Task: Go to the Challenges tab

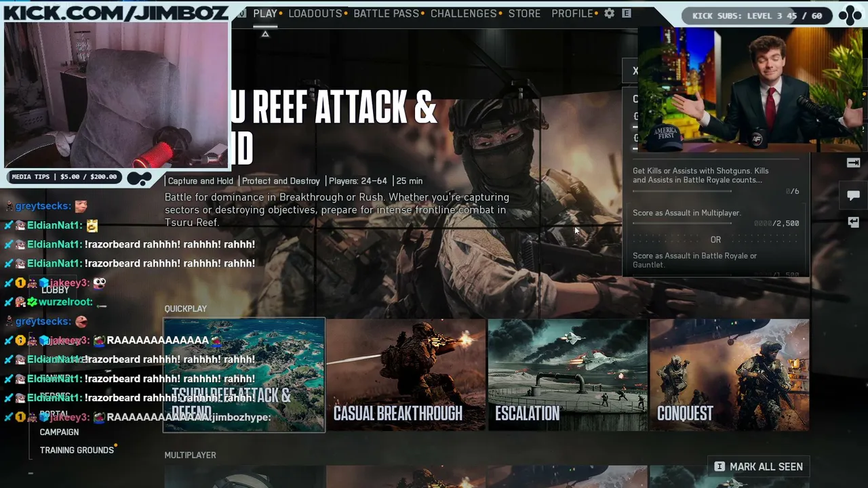Action: [x=464, y=14]
